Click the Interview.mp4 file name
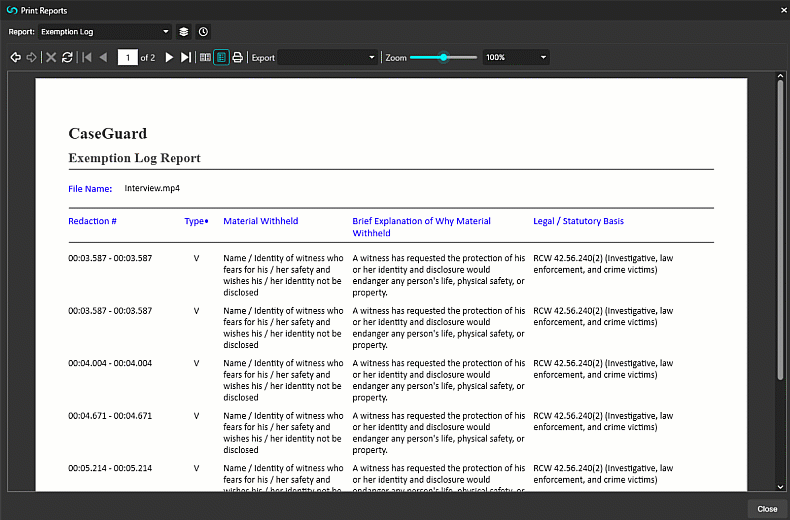Image resolution: width=790 pixels, height=520 pixels. pos(152,188)
